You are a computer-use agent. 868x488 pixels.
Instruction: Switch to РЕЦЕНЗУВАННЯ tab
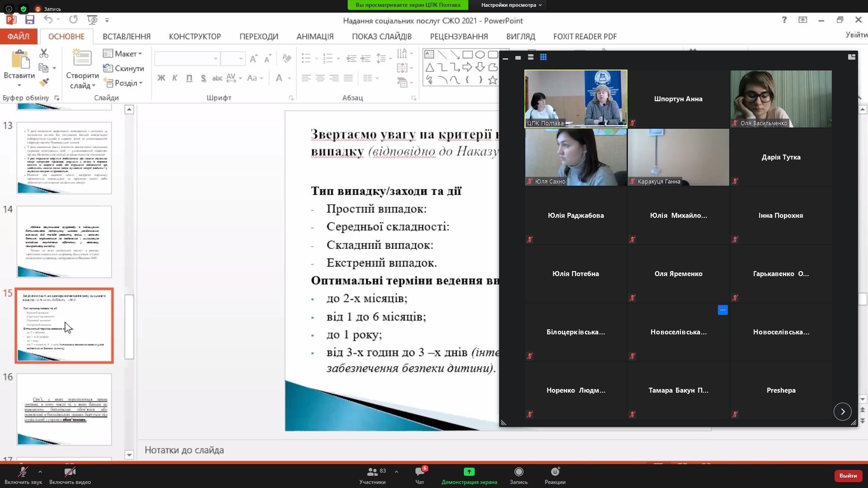point(459,37)
